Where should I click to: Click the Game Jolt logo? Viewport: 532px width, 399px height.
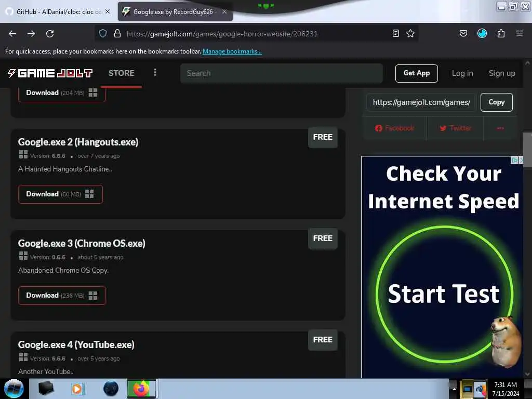tap(50, 73)
